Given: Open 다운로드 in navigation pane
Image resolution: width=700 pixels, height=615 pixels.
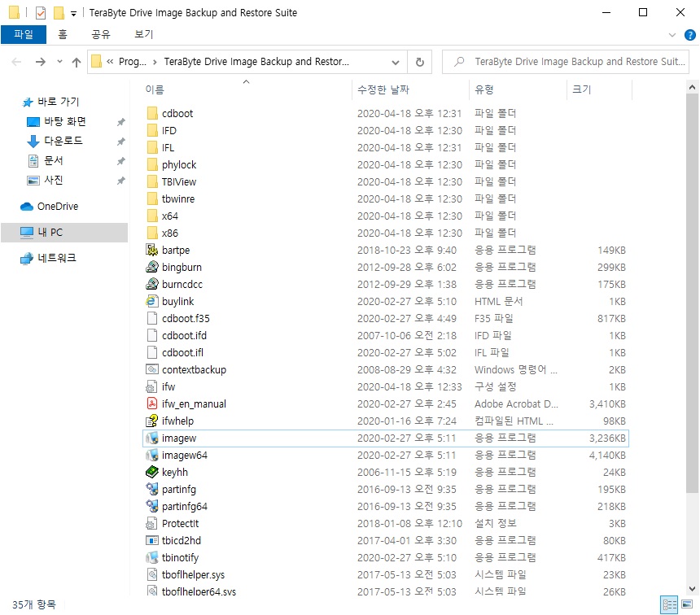Looking at the screenshot, I should click(63, 141).
